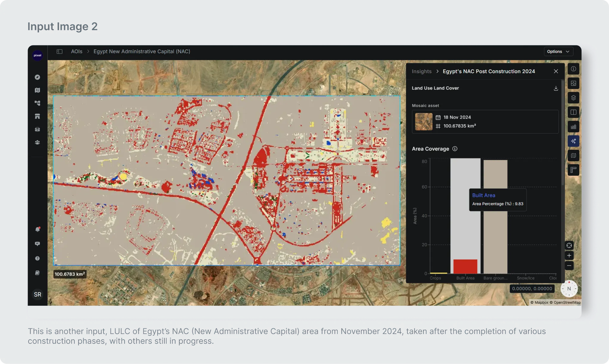Image resolution: width=609 pixels, height=364 pixels.
Task: Open the Options dropdown
Action: [558, 51]
